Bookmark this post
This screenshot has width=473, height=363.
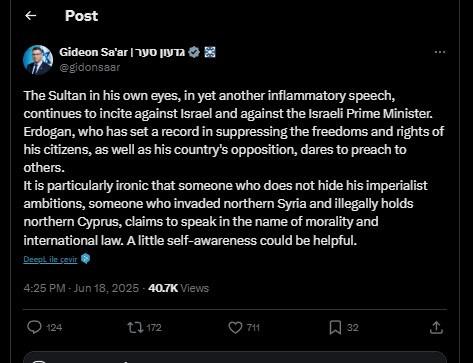pos(335,327)
